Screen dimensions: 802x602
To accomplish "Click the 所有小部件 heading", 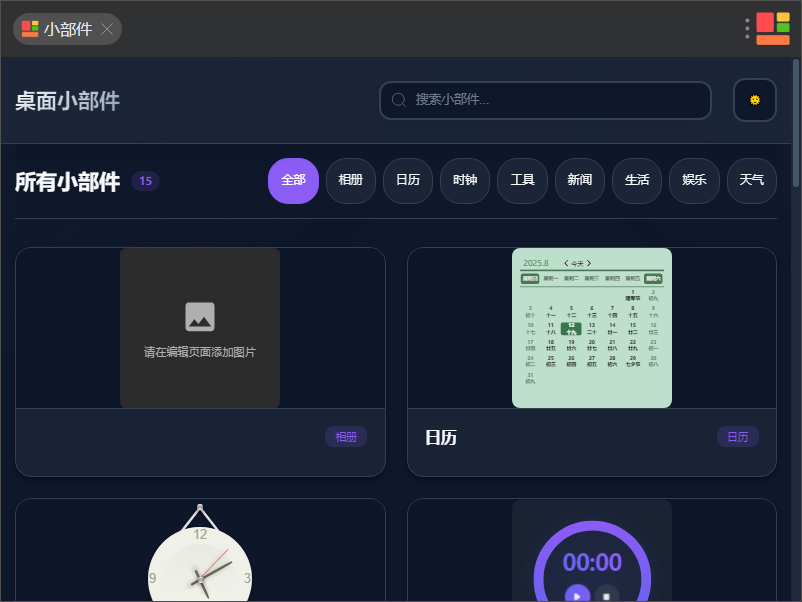I will (68, 182).
